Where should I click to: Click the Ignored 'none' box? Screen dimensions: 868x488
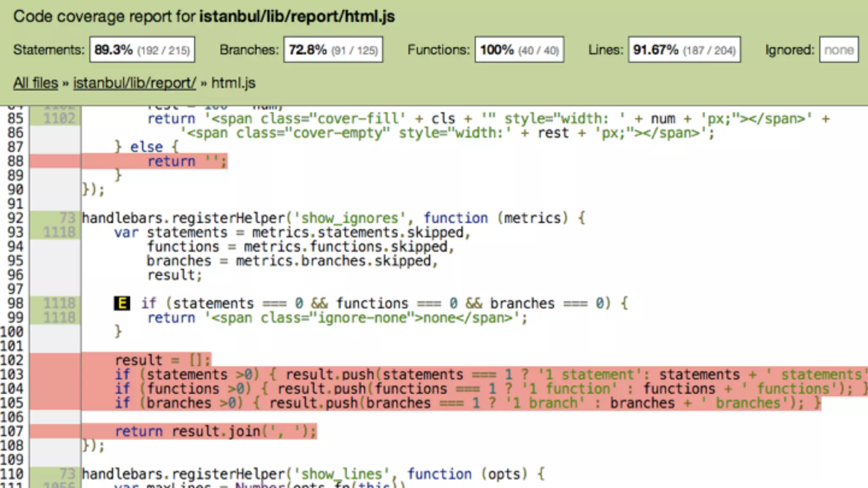(838, 50)
